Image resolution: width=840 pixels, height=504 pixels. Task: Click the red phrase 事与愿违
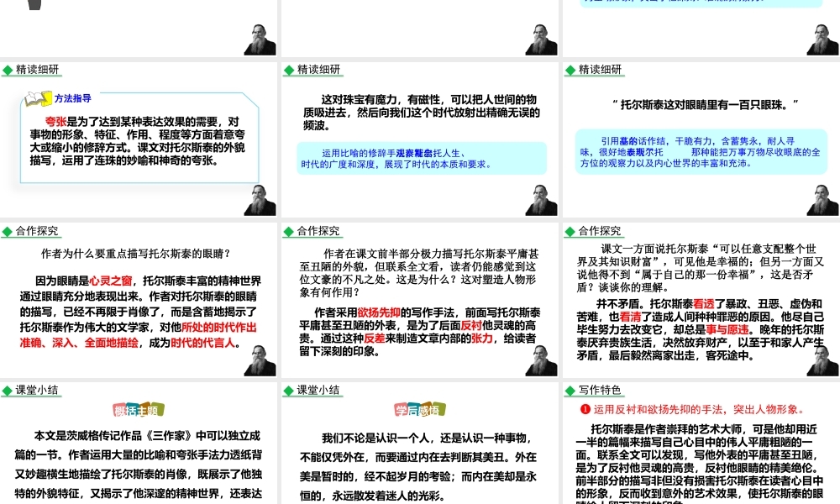click(x=727, y=329)
